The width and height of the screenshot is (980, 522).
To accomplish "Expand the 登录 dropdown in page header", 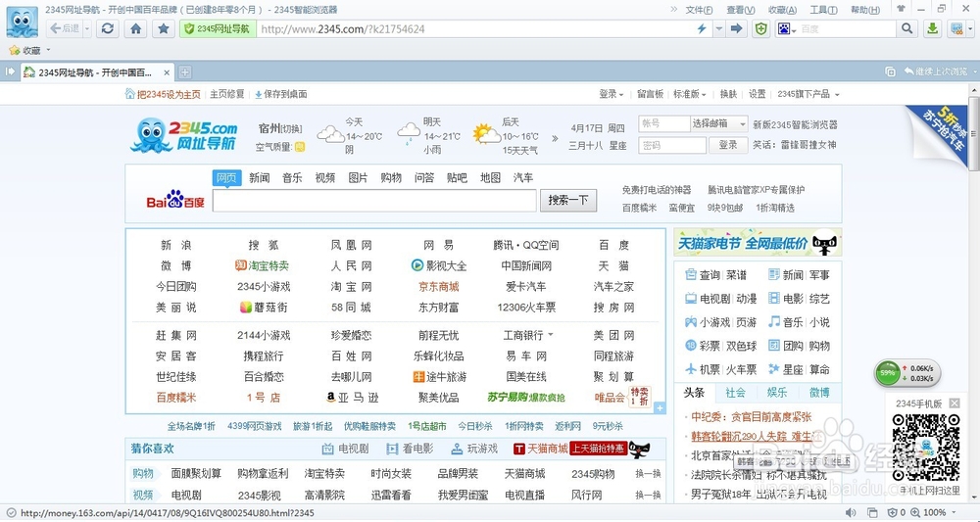I will click(612, 94).
